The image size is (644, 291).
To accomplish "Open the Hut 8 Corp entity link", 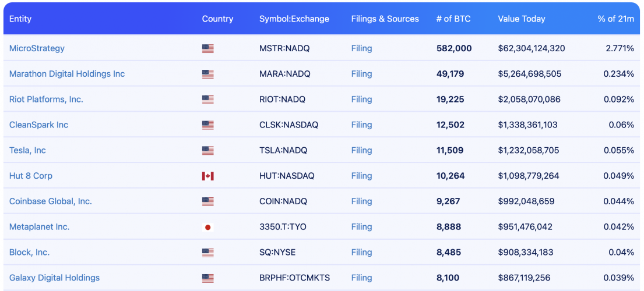I will coord(31,176).
